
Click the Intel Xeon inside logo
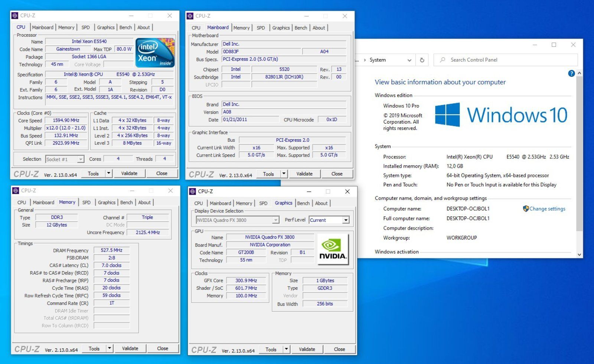pos(155,53)
